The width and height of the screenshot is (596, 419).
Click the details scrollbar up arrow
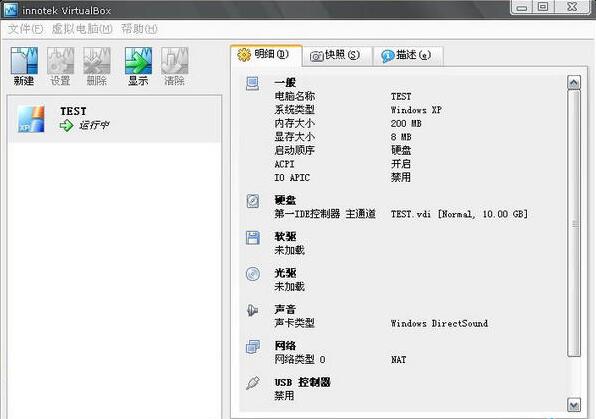(x=574, y=83)
